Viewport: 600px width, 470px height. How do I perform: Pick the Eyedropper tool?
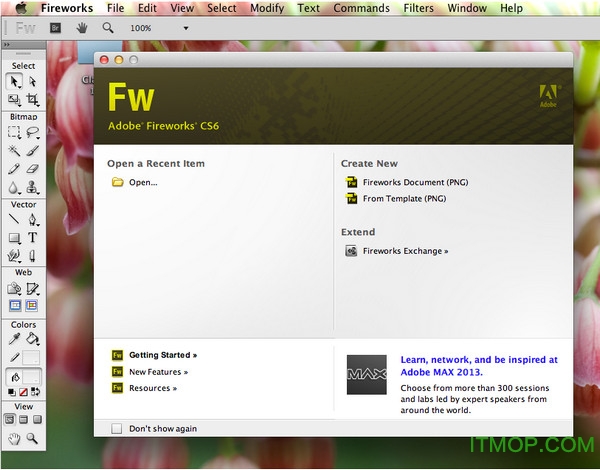click(14, 339)
